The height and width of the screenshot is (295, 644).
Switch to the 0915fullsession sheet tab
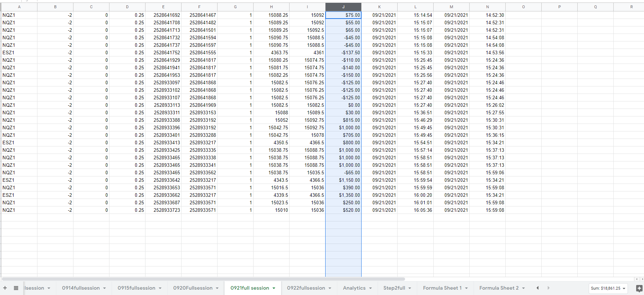pos(137,288)
